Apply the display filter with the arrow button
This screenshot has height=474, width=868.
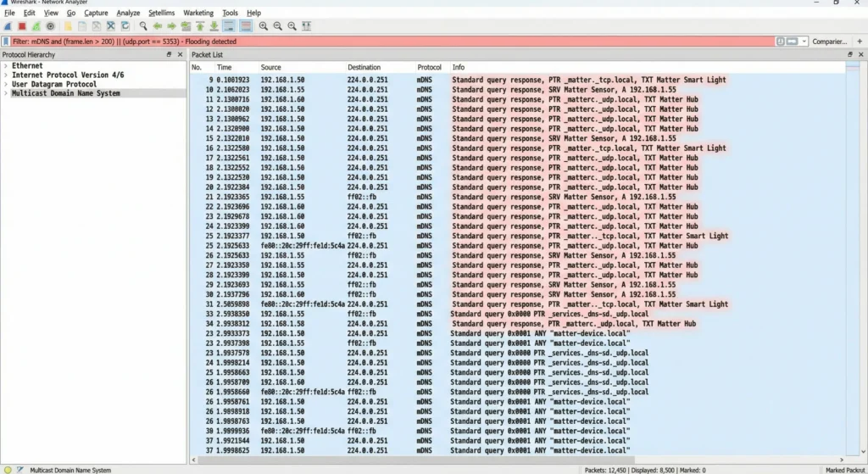(x=793, y=42)
